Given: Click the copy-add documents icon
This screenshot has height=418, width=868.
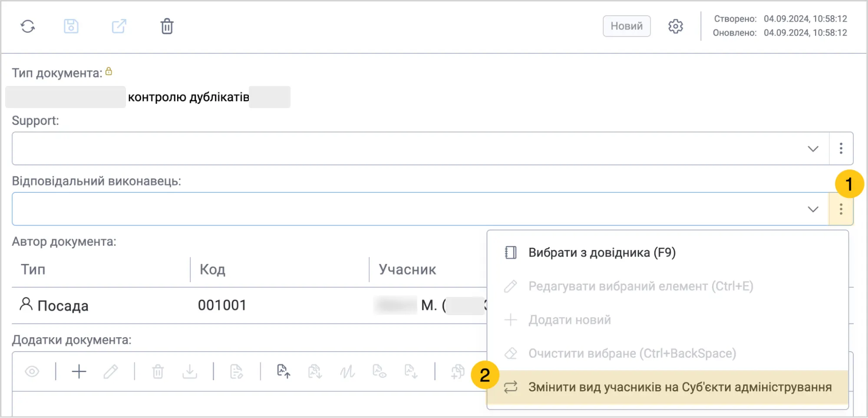Looking at the screenshot, I should 458,372.
